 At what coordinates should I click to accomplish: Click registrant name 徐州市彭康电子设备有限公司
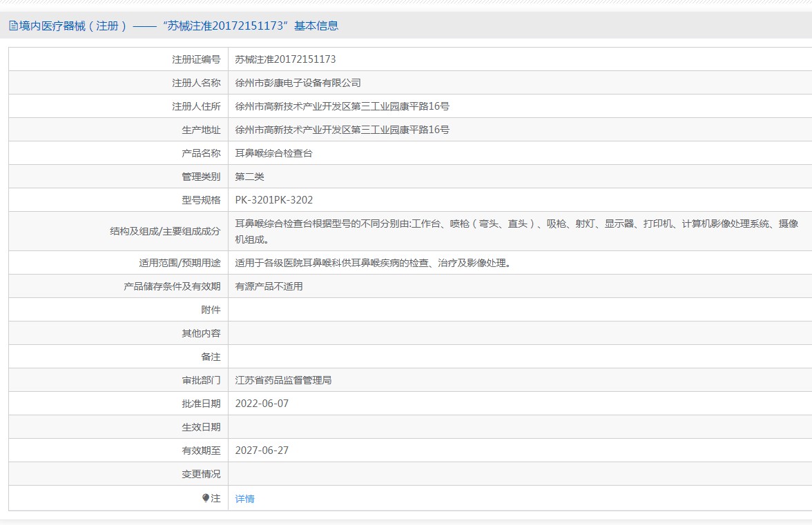coord(298,83)
